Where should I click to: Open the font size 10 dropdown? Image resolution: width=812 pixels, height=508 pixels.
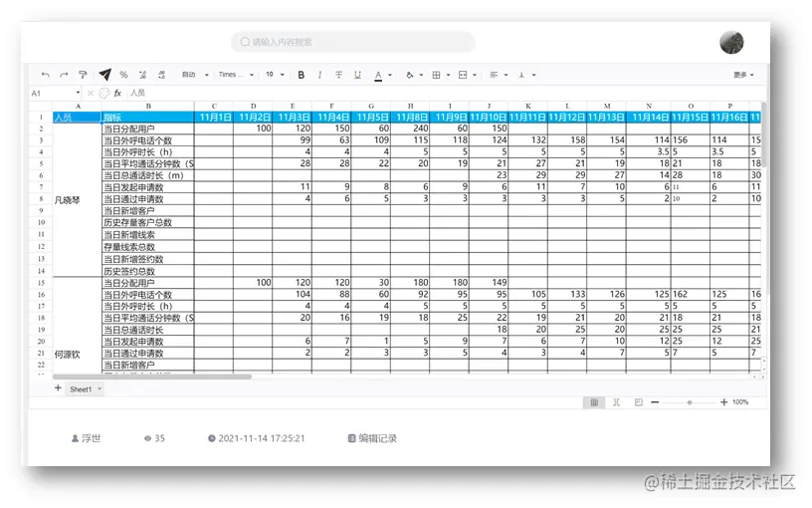click(x=275, y=75)
